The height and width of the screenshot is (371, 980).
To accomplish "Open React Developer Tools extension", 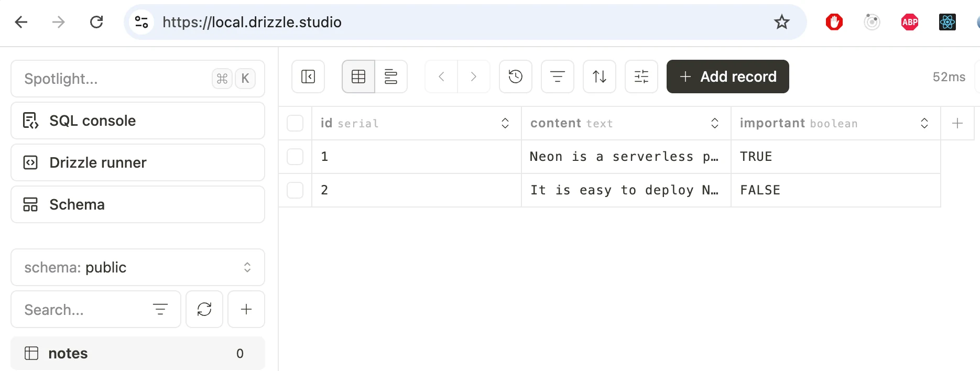I will [948, 22].
